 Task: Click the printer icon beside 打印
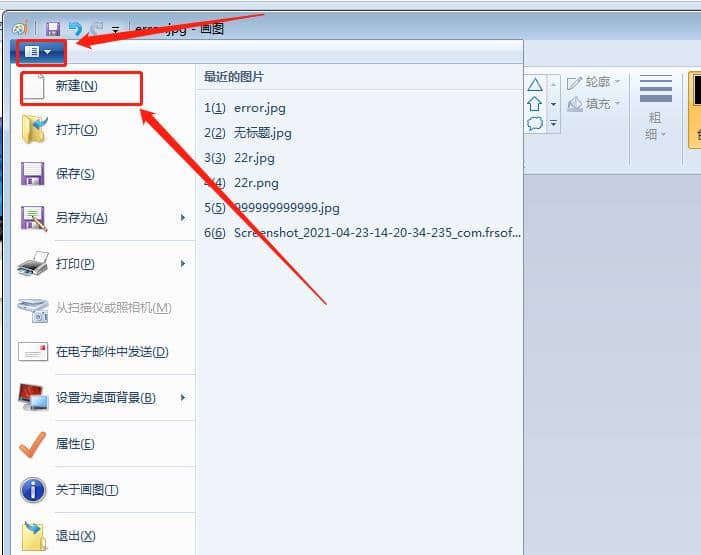33,263
